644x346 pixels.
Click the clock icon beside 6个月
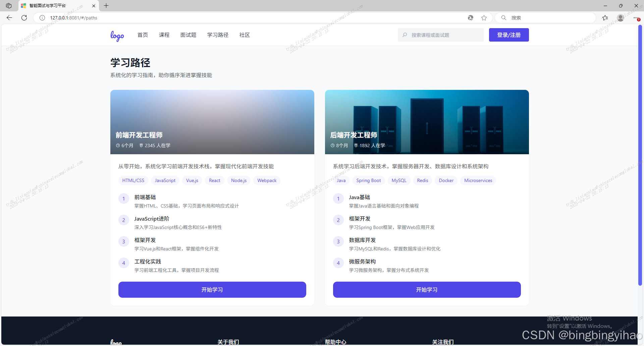(118, 146)
